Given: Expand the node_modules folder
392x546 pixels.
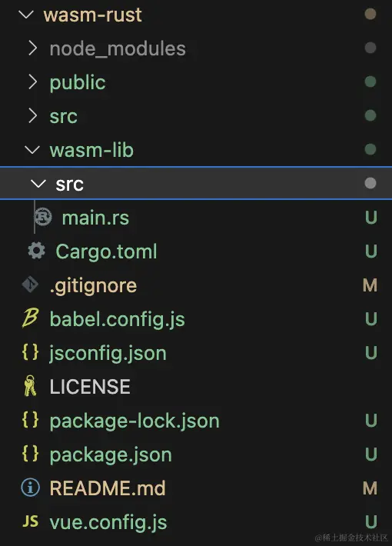Looking at the screenshot, I should [x=32, y=48].
